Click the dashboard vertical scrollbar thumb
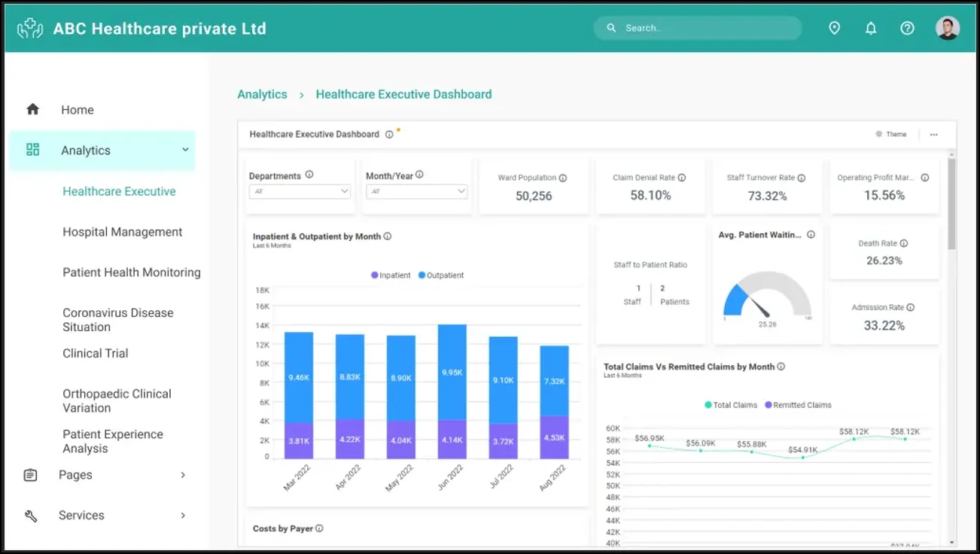The height and width of the screenshot is (554, 980). coord(951,203)
